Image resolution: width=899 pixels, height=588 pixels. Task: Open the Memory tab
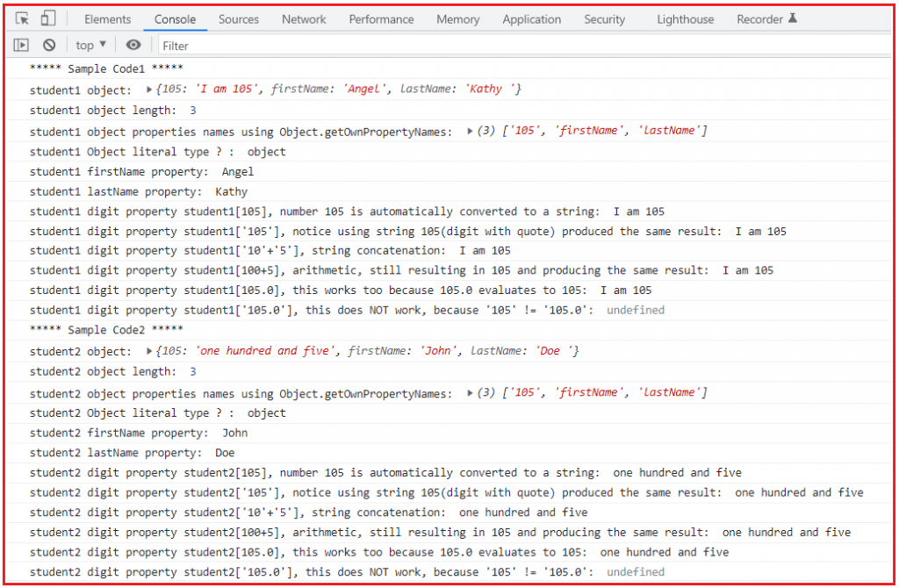457,18
